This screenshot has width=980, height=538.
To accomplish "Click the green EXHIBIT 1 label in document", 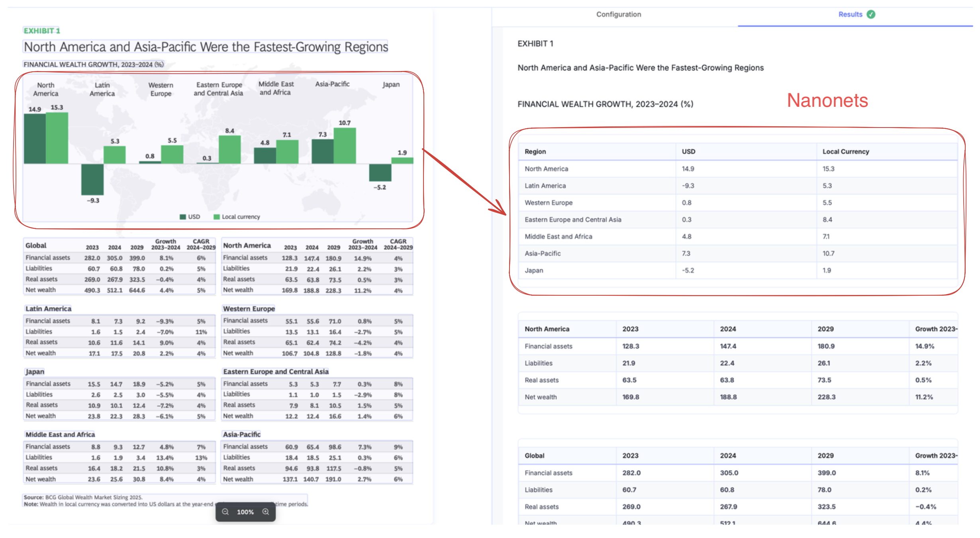I will (41, 31).
